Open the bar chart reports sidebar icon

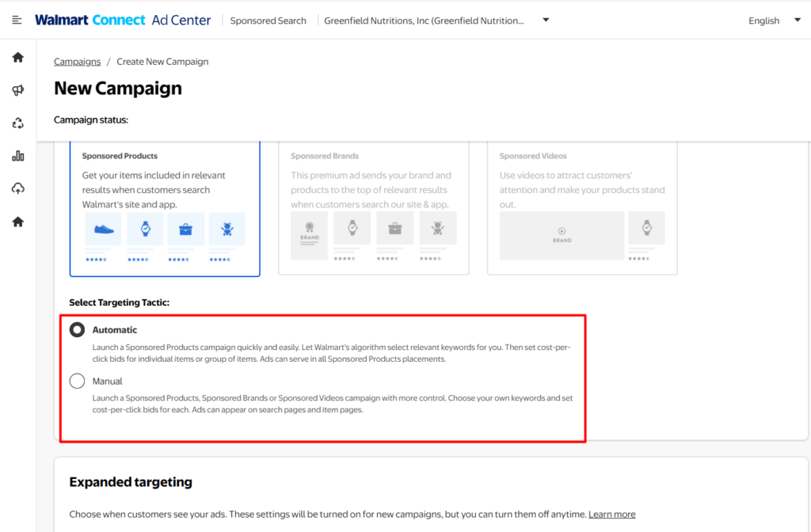[18, 156]
